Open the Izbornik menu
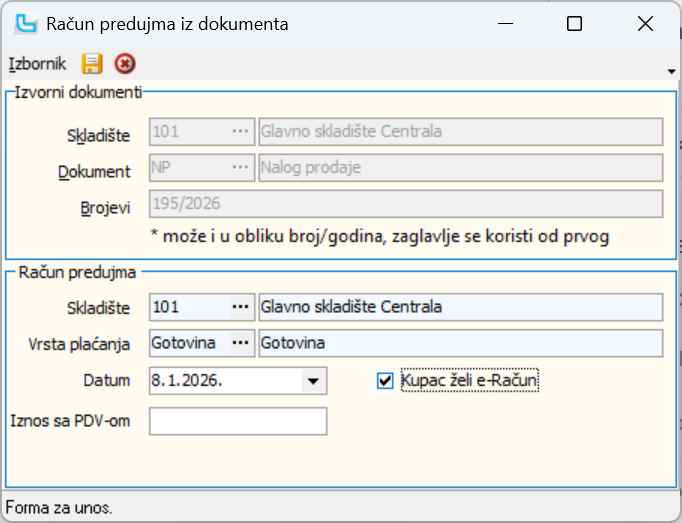Screen dimensions: 682x523 coord(37,64)
